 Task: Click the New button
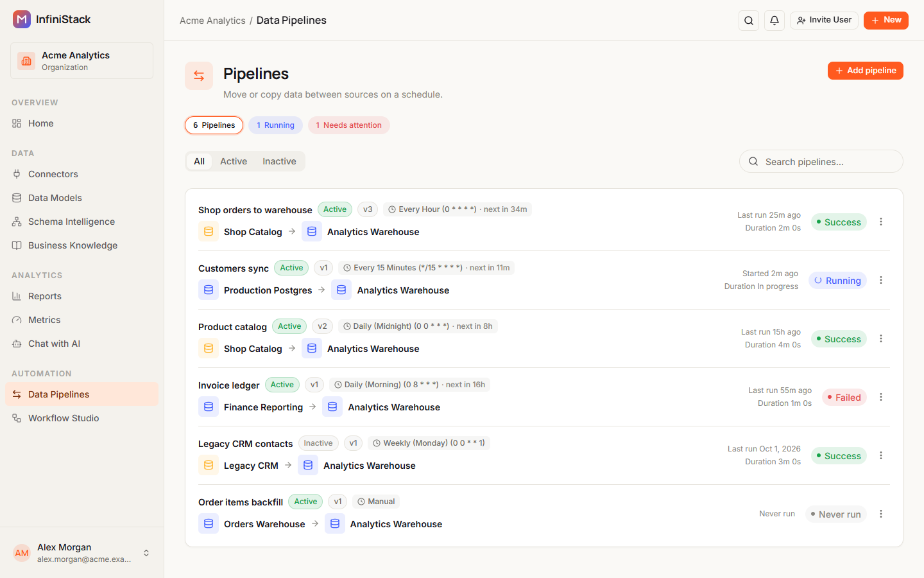886,21
